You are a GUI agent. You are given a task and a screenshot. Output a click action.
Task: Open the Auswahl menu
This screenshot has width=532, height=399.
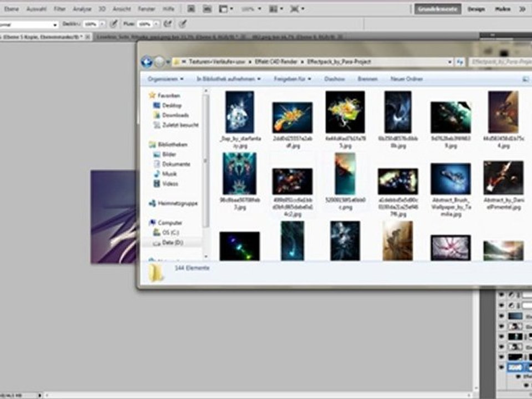click(37, 9)
